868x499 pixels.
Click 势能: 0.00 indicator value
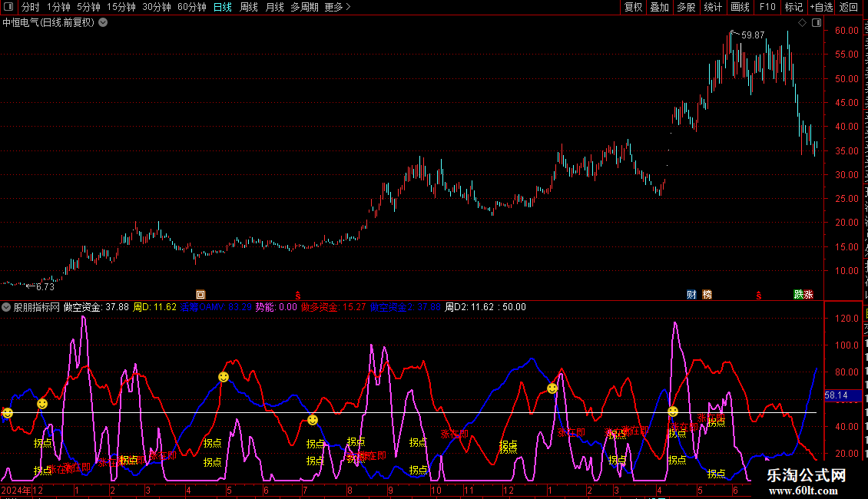(x=277, y=307)
